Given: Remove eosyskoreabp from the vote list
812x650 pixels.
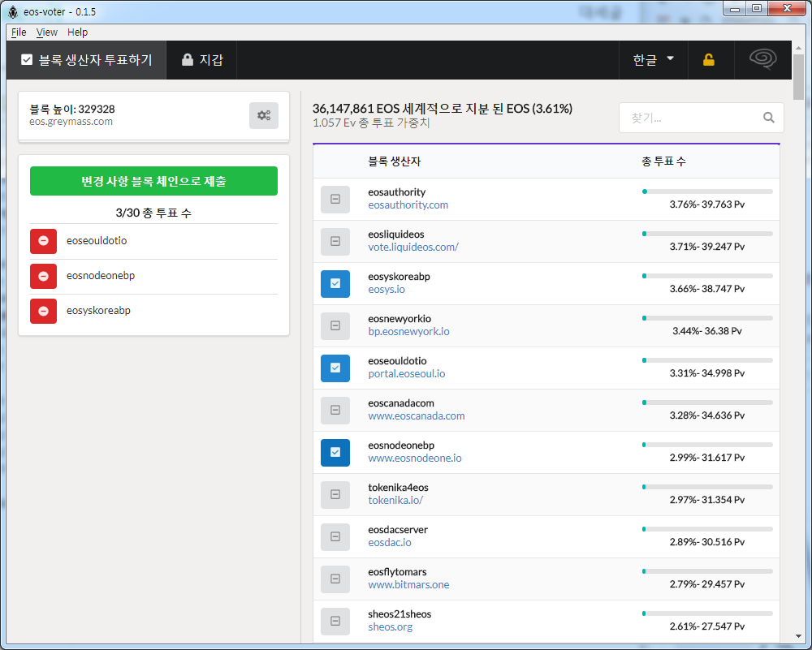Looking at the screenshot, I should [44, 311].
